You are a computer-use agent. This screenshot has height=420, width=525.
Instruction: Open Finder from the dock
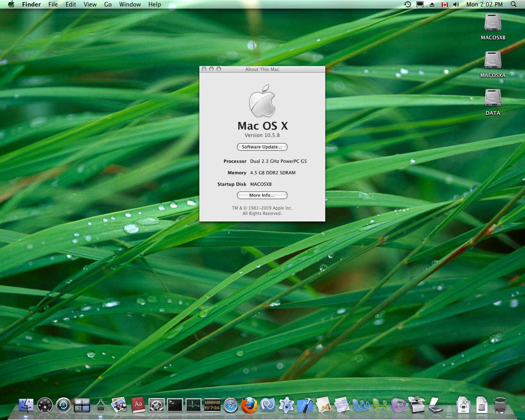click(x=26, y=405)
